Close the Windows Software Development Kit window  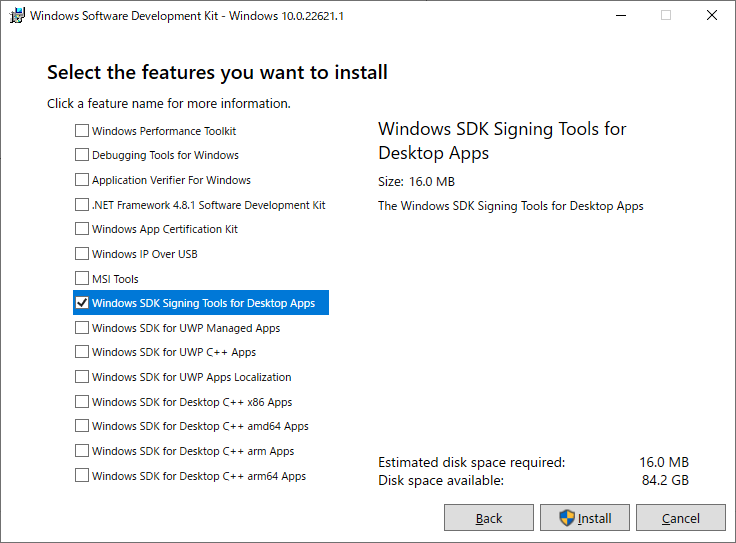click(712, 15)
